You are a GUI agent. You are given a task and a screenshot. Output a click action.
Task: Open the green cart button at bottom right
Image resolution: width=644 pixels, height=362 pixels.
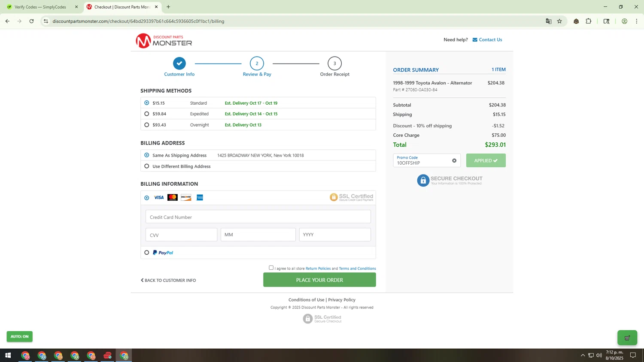point(627,338)
